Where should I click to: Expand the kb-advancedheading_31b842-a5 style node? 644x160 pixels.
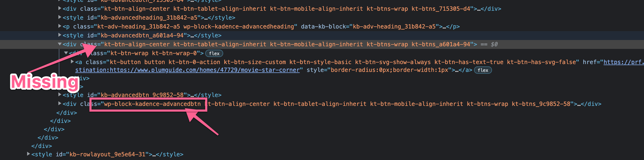60,18
